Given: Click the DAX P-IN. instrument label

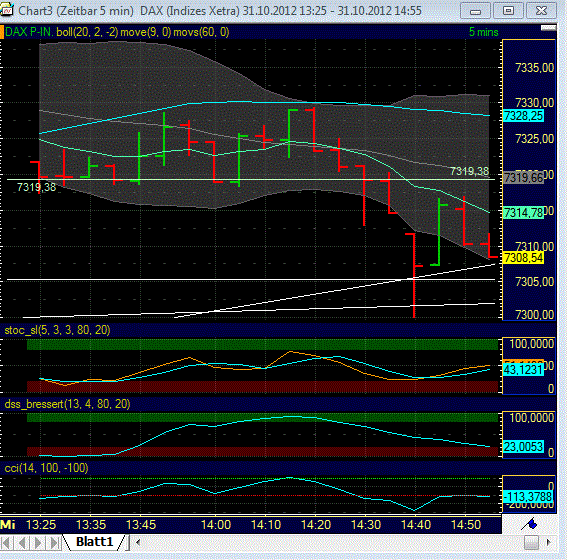Looking at the screenshot, I should [x=30, y=32].
